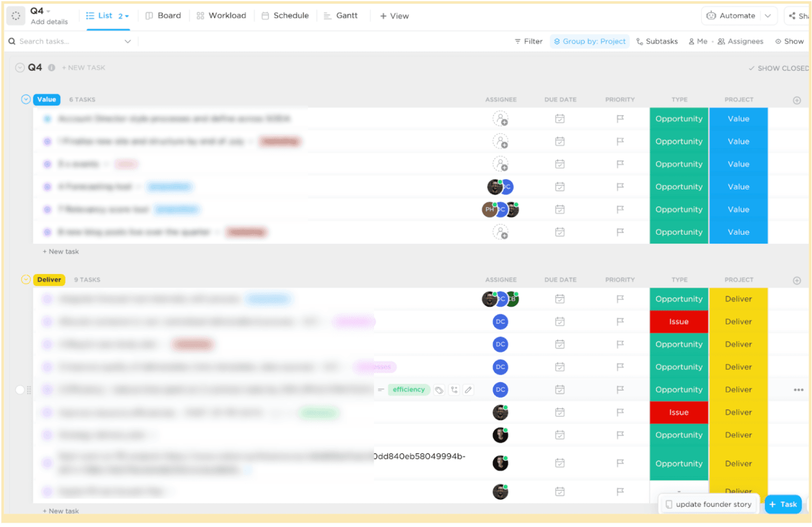Toggle the Subtasks display option
Viewport: 812px width, 527px height.
pos(657,42)
